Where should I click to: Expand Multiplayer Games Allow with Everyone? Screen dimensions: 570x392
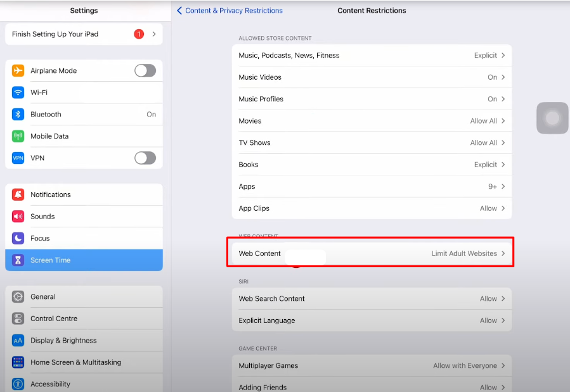[469, 365]
